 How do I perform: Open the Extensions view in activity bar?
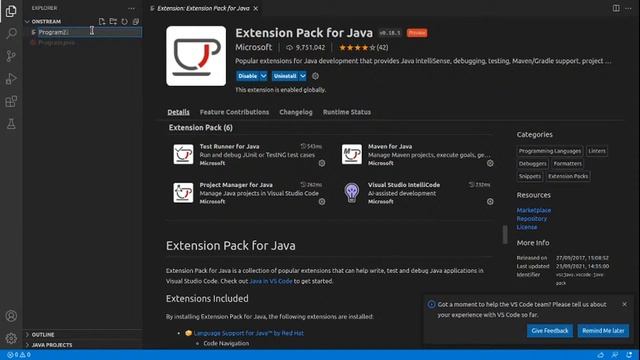click(x=11, y=101)
